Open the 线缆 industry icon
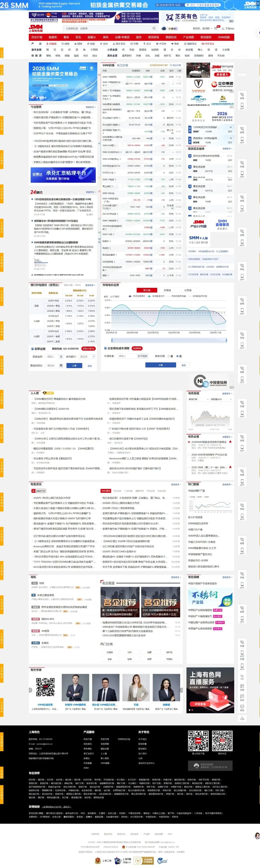This screenshot has height=868, width=260. [x=63, y=44]
